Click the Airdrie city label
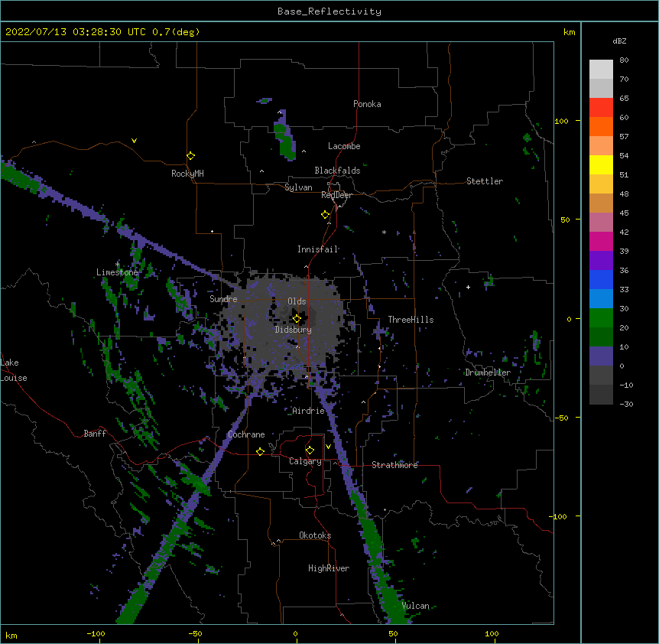The image size is (659, 644). pyautogui.click(x=309, y=411)
